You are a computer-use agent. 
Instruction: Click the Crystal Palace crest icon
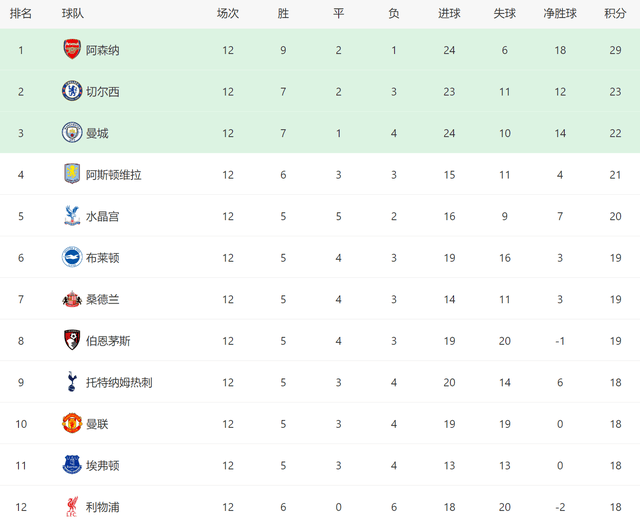(x=72, y=216)
